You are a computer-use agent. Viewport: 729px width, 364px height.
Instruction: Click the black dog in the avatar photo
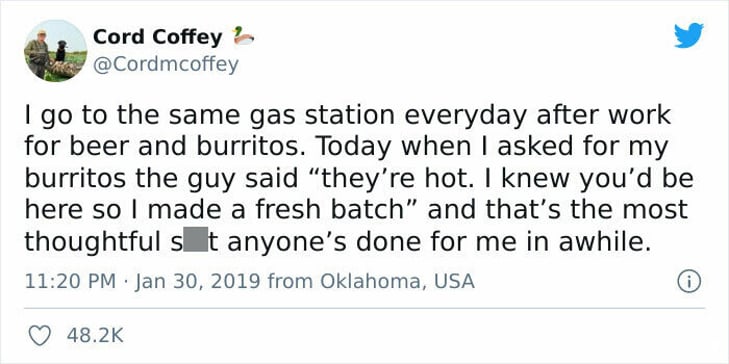(x=61, y=51)
